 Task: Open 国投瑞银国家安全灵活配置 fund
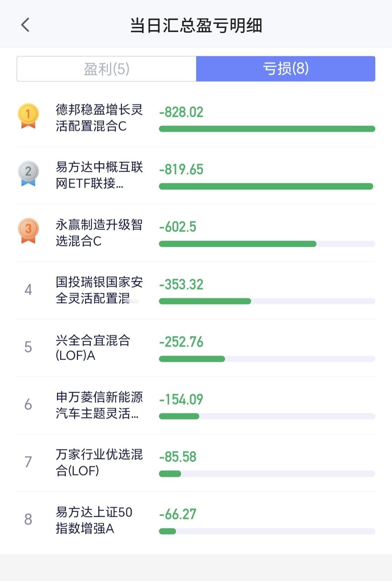196,290
